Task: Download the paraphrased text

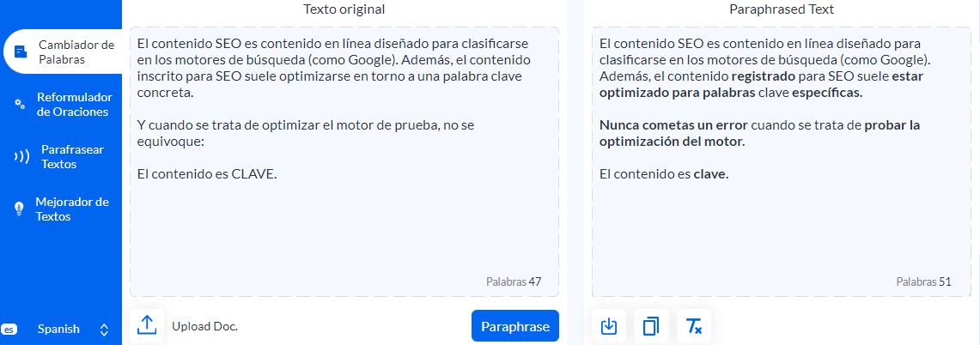Action: point(609,325)
